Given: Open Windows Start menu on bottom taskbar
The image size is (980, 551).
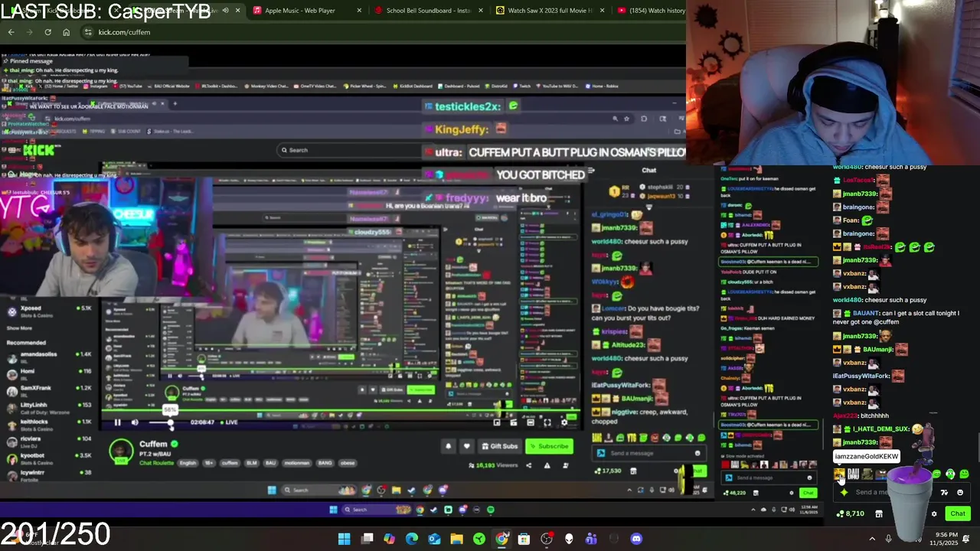Looking at the screenshot, I should click(x=345, y=539).
